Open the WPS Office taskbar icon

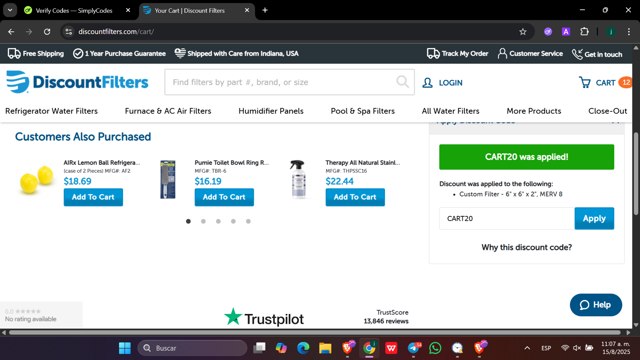[391, 348]
